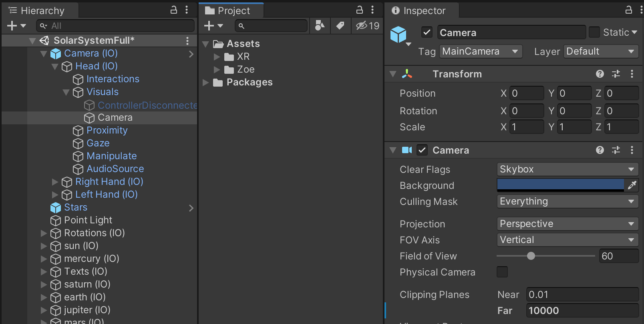This screenshot has width=644, height=324.
Task: Toggle Camera GameObject active checkbox
Action: (427, 32)
